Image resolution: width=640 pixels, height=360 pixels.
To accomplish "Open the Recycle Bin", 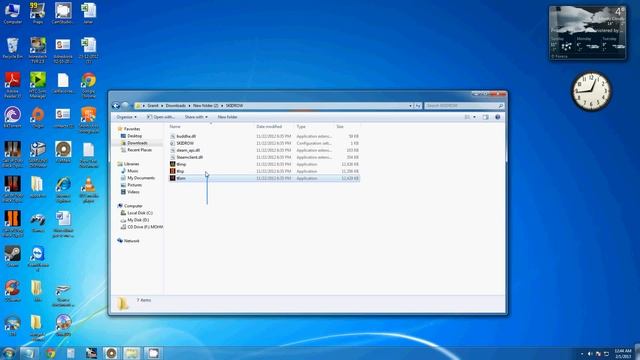I will [12, 48].
